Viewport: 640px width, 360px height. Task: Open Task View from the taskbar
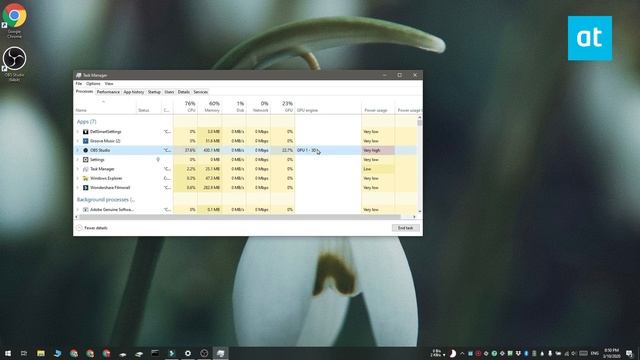24,353
